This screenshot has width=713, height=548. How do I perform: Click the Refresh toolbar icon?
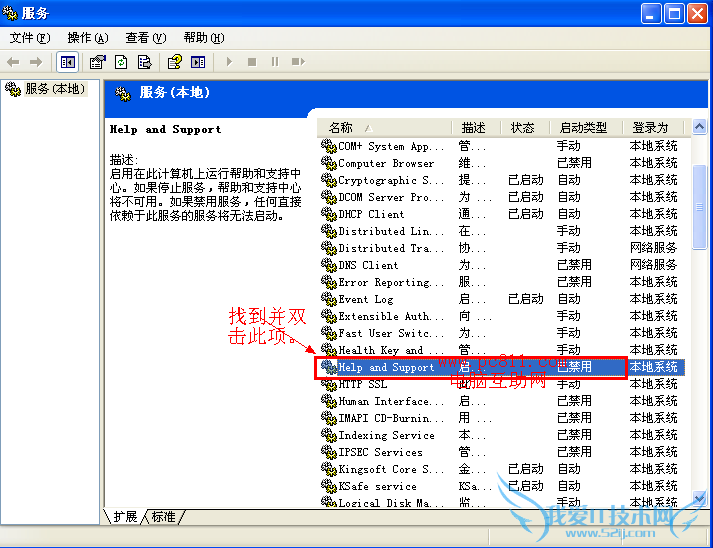[121, 62]
